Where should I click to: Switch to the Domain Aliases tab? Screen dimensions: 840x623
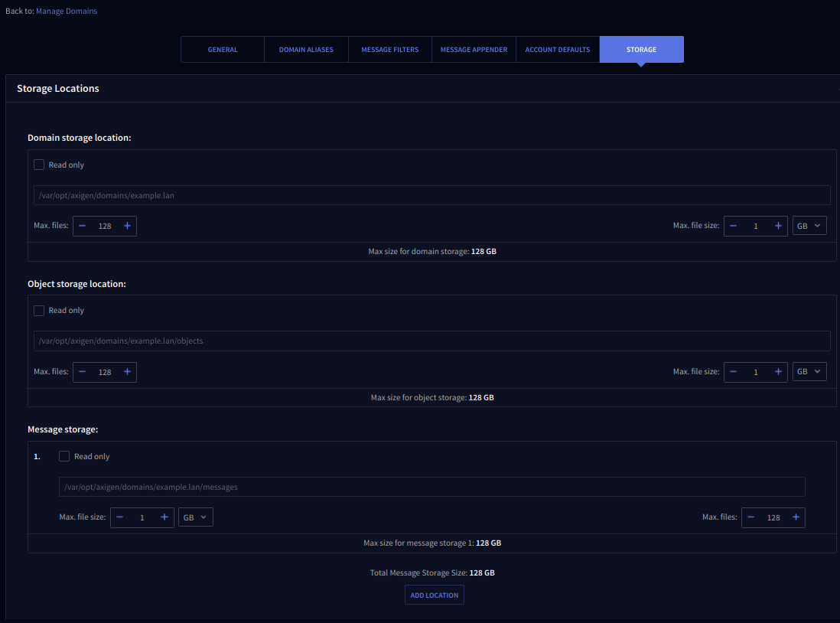(x=306, y=50)
